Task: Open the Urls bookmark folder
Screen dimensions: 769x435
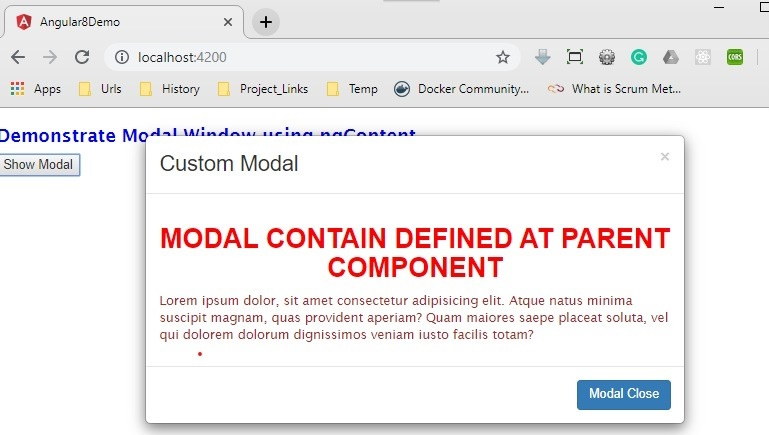Action: (x=100, y=89)
